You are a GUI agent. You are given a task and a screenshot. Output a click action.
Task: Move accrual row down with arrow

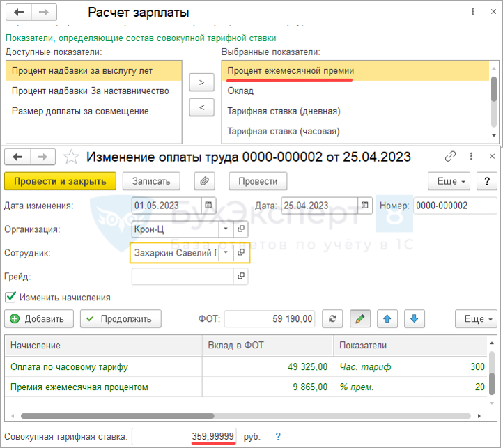[414, 318]
